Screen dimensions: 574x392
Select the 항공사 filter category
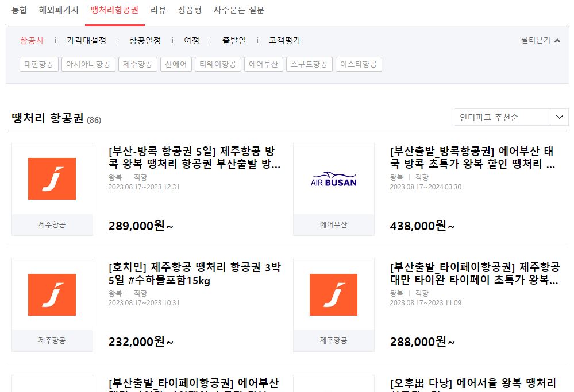[x=32, y=40]
